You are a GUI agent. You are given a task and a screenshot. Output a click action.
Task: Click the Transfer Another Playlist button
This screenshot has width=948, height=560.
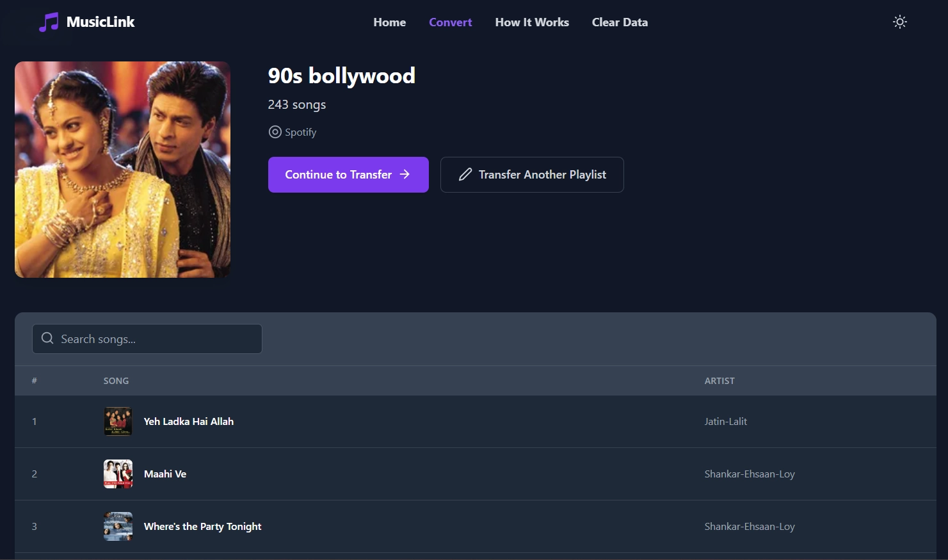pyautogui.click(x=532, y=175)
